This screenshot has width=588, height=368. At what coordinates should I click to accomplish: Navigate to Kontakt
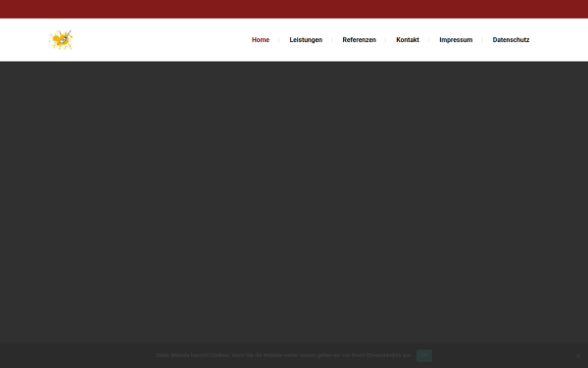408,40
